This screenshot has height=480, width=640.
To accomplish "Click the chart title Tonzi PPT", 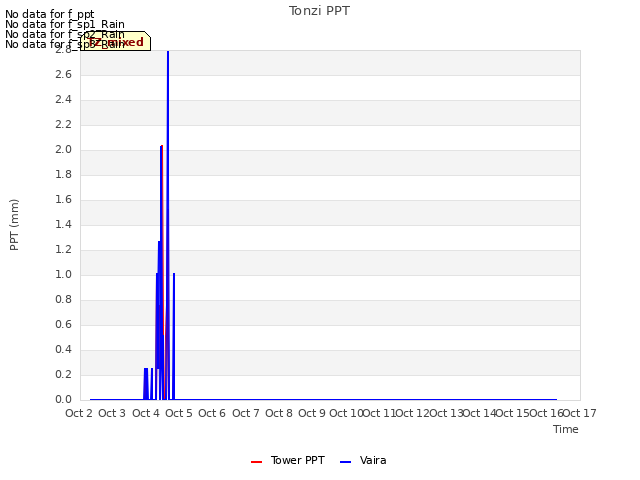I will coord(319,11).
